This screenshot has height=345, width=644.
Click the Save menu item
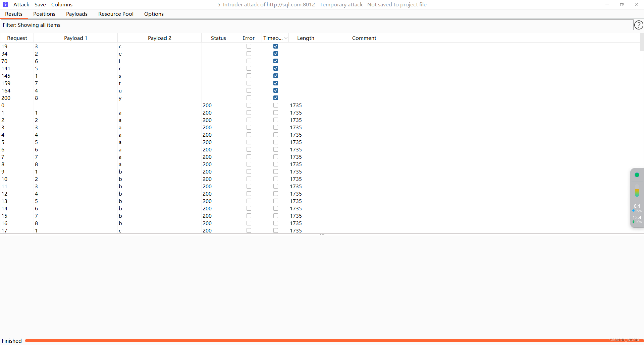(40, 4)
